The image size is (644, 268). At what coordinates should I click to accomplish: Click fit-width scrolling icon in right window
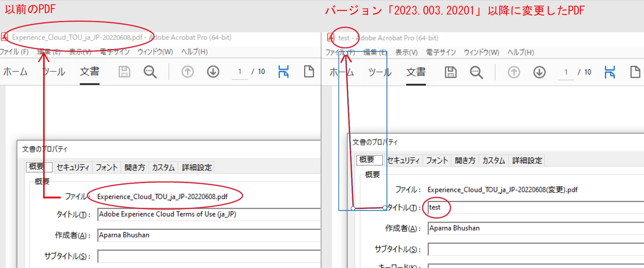pos(610,72)
